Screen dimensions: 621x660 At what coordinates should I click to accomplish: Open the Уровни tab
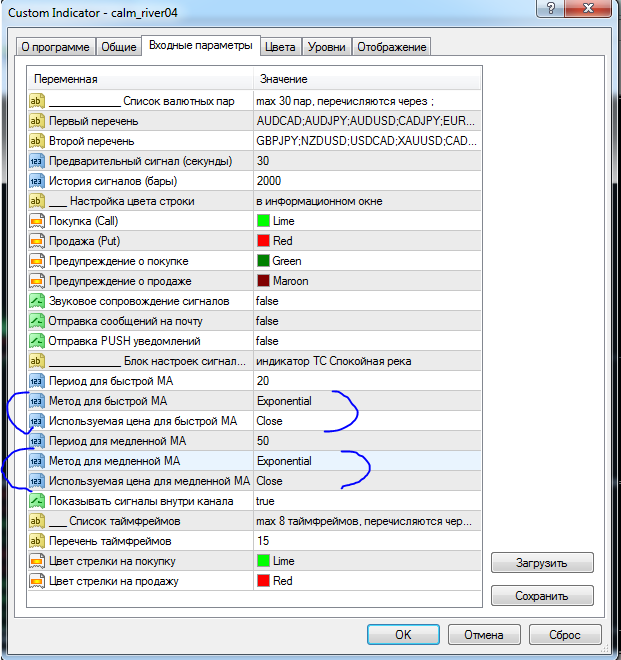[327, 47]
